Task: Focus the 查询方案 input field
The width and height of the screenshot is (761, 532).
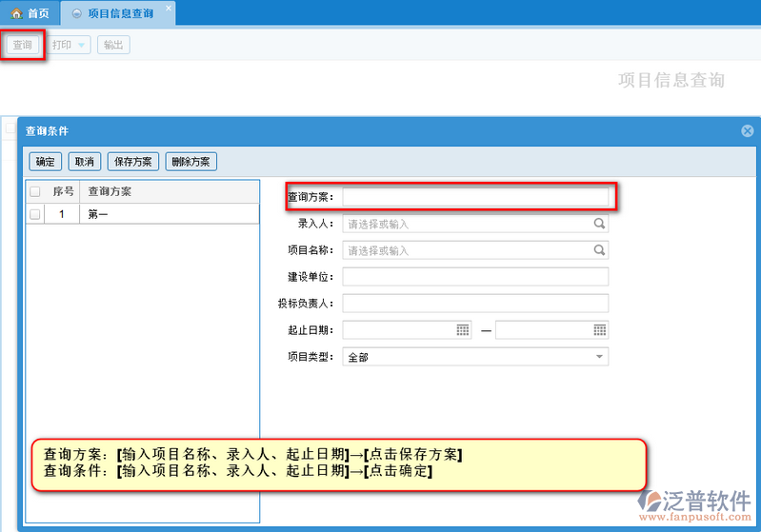Action: point(474,197)
